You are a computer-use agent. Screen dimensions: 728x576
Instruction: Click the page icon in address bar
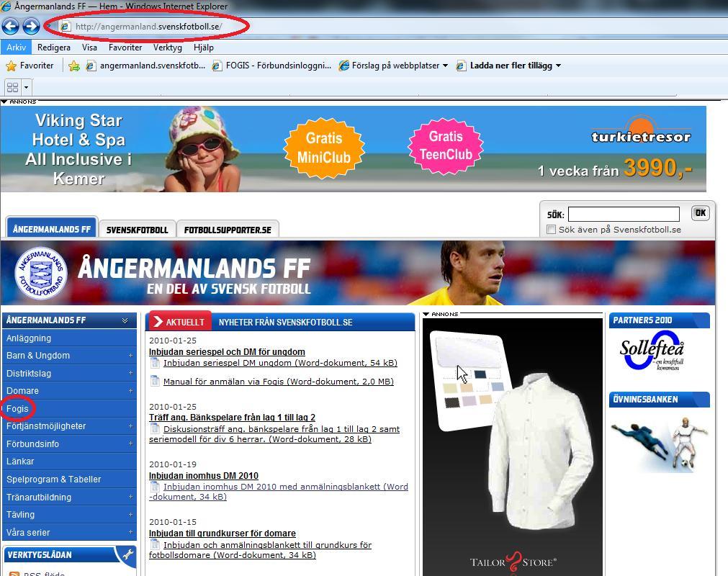66,27
